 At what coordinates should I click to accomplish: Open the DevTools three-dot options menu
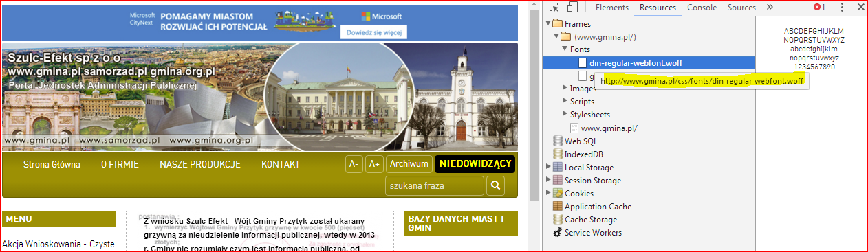coord(843,8)
